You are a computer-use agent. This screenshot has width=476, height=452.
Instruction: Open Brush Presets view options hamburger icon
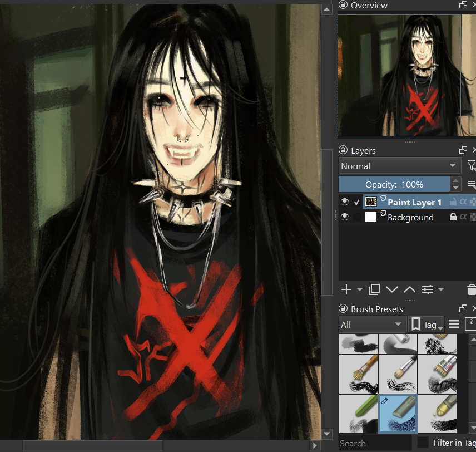point(454,324)
